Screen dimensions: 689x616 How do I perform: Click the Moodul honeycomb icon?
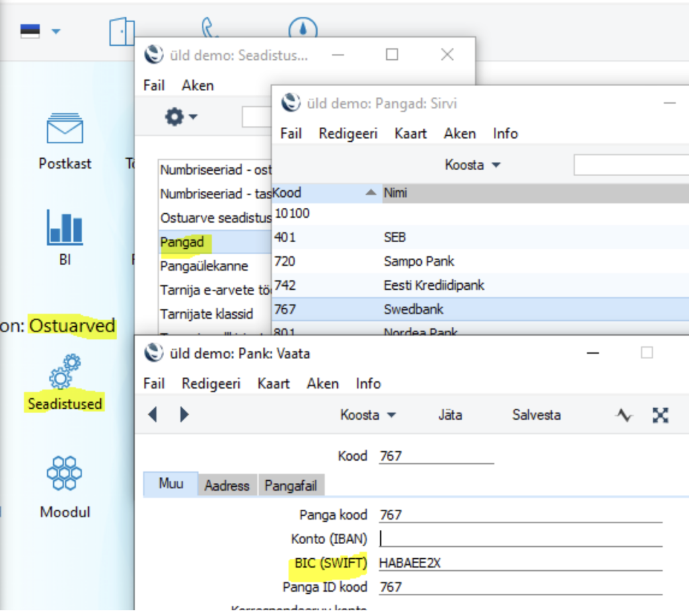pyautogui.click(x=65, y=473)
